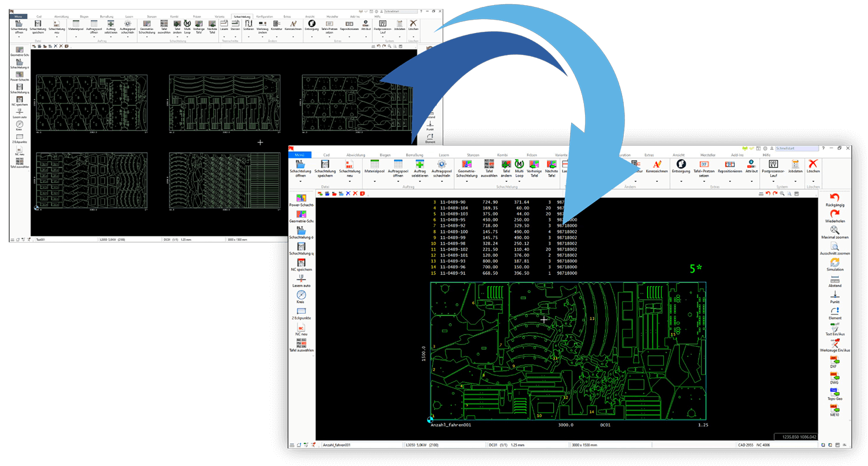The height and width of the screenshot is (466, 868).
Task: Click Schachtelung speichern in front window ribbon
Action: (x=325, y=168)
